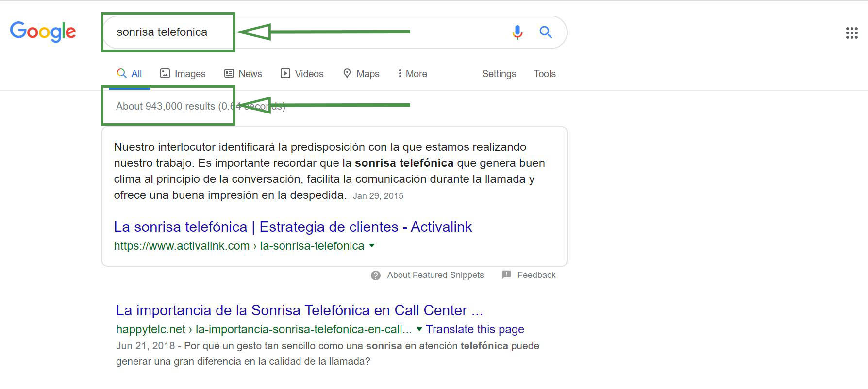Expand the dropdown arrow beside the happytelc.net URL
Screen dimensions: 868x389
point(419,329)
